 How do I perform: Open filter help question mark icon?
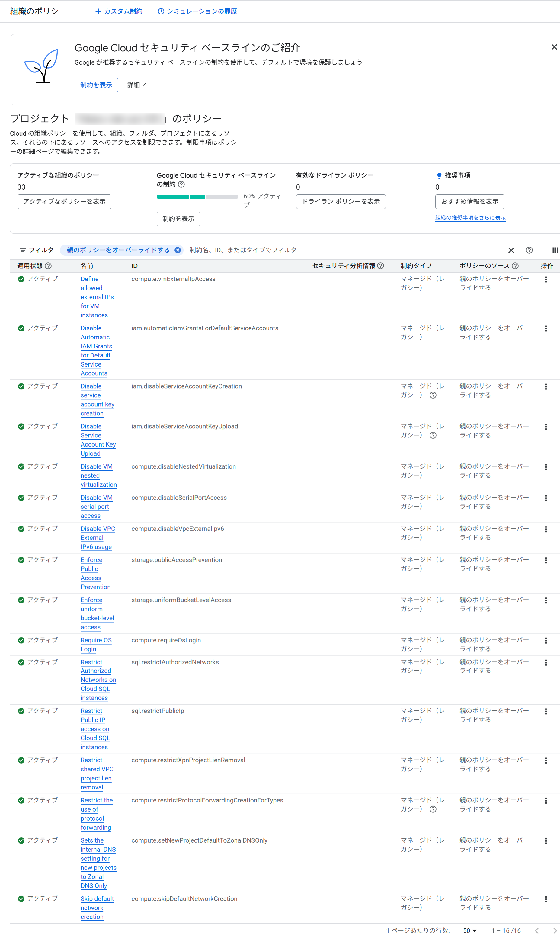pyautogui.click(x=529, y=250)
